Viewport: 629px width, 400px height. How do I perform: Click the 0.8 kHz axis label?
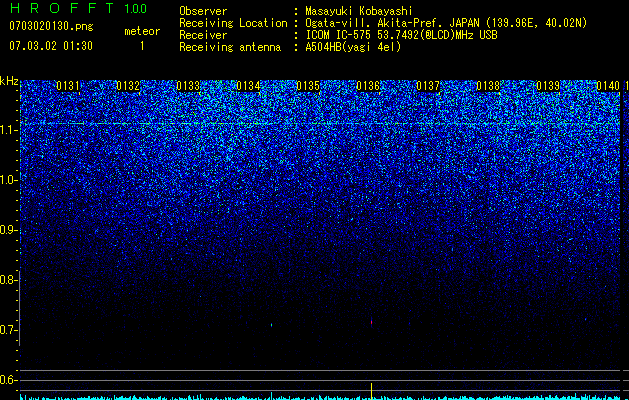(8, 280)
